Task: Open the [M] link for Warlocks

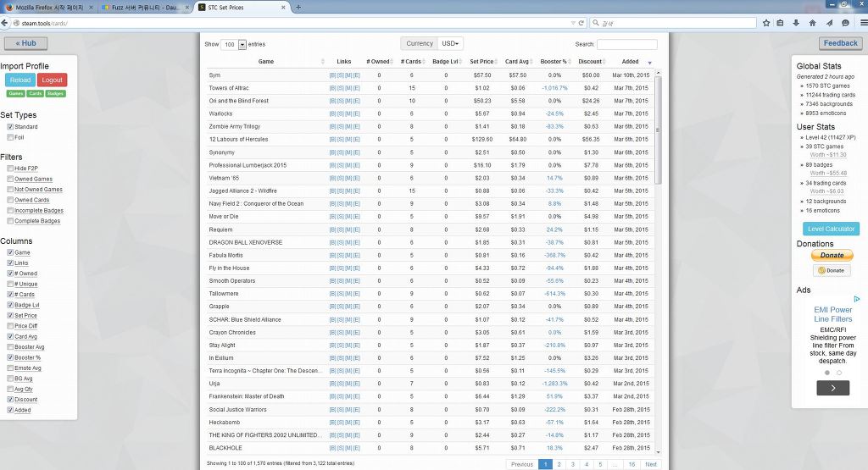Action: (348, 113)
